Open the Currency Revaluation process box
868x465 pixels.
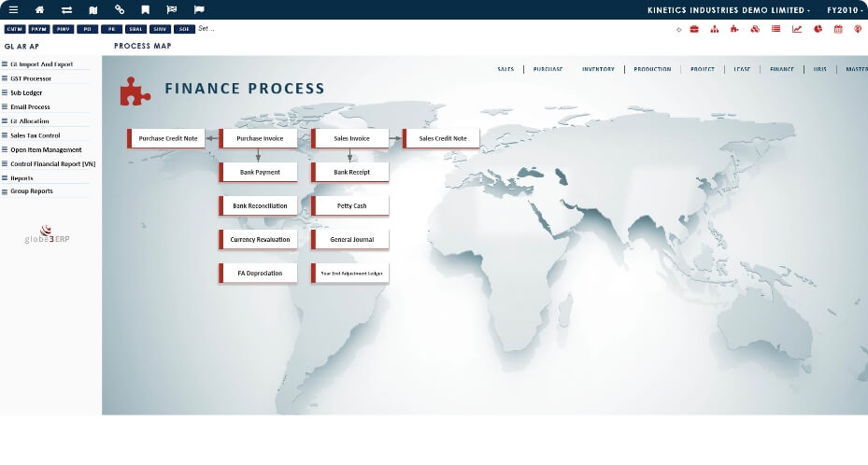[259, 239]
